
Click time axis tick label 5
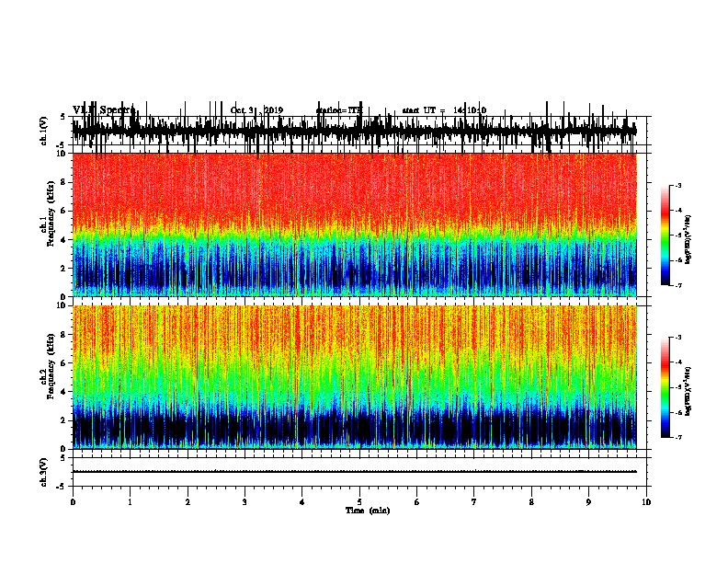point(359,502)
